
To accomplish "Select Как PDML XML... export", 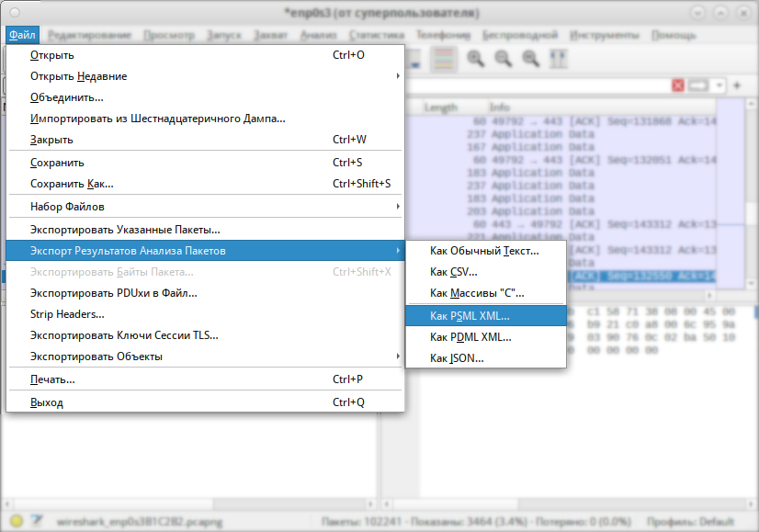I will (486, 337).
